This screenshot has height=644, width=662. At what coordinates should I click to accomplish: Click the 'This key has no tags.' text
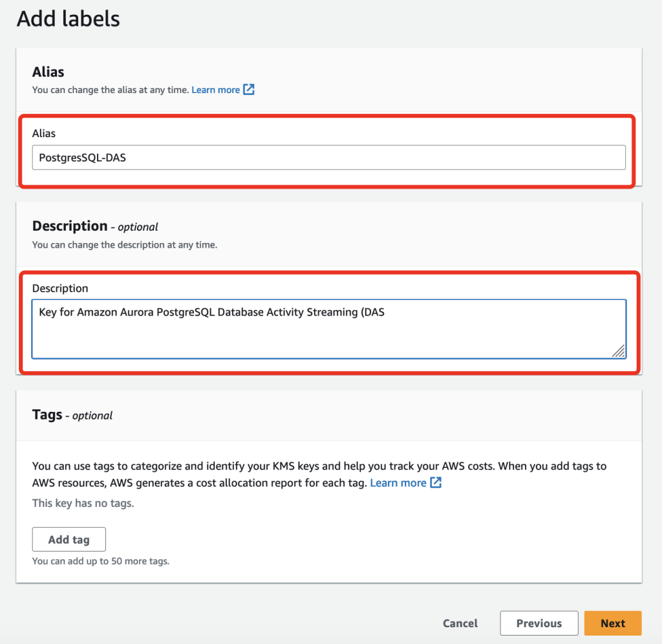coord(83,504)
